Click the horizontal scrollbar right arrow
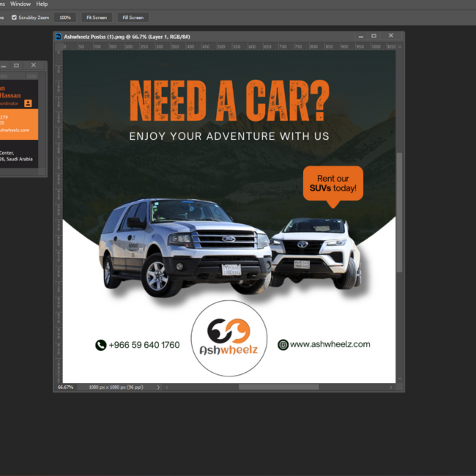476x476 pixels. [x=391, y=387]
